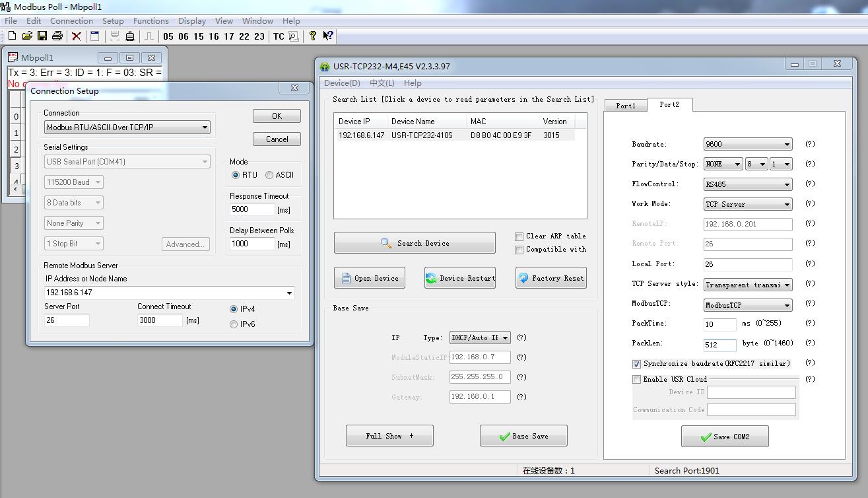
Task: Tick the Compatible with checkbox
Action: (x=519, y=250)
